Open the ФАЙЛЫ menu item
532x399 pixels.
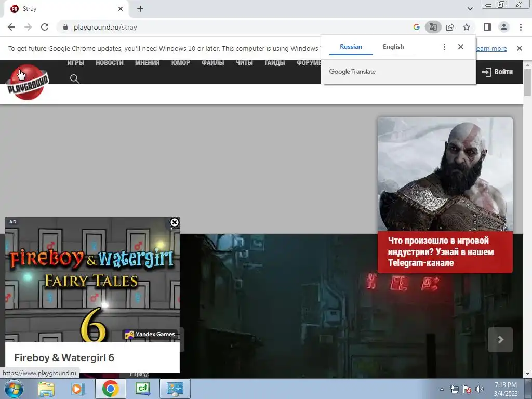click(x=212, y=63)
